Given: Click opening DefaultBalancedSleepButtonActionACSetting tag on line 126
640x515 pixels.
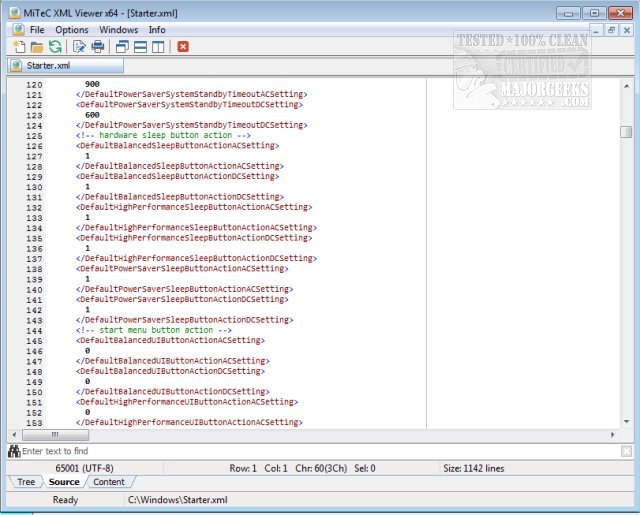Looking at the screenshot, I should click(x=178, y=146).
